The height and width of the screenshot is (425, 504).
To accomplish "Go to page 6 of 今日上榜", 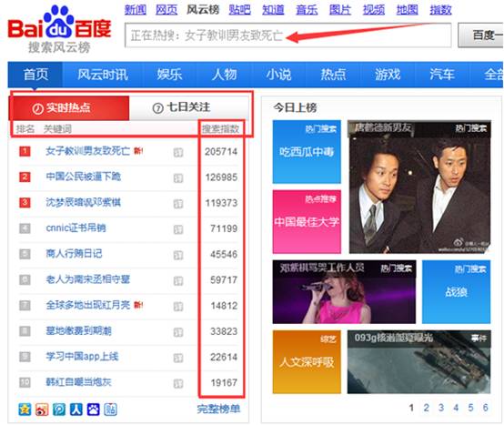I will point(486,408).
